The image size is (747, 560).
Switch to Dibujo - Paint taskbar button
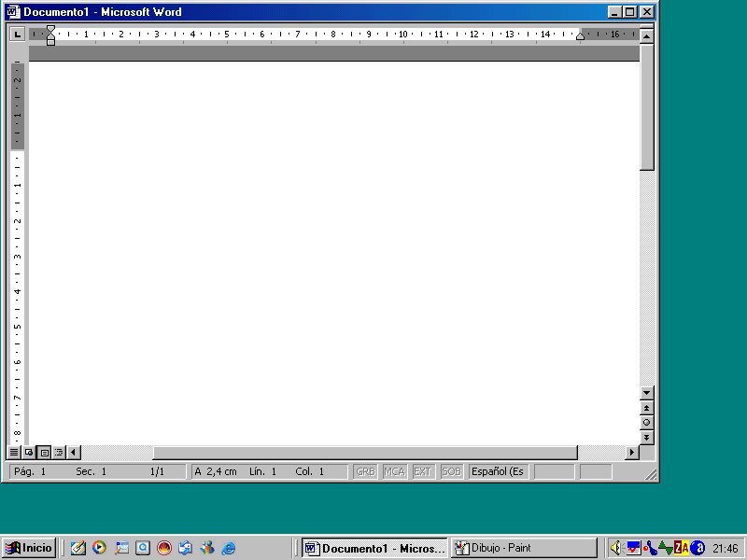click(524, 548)
